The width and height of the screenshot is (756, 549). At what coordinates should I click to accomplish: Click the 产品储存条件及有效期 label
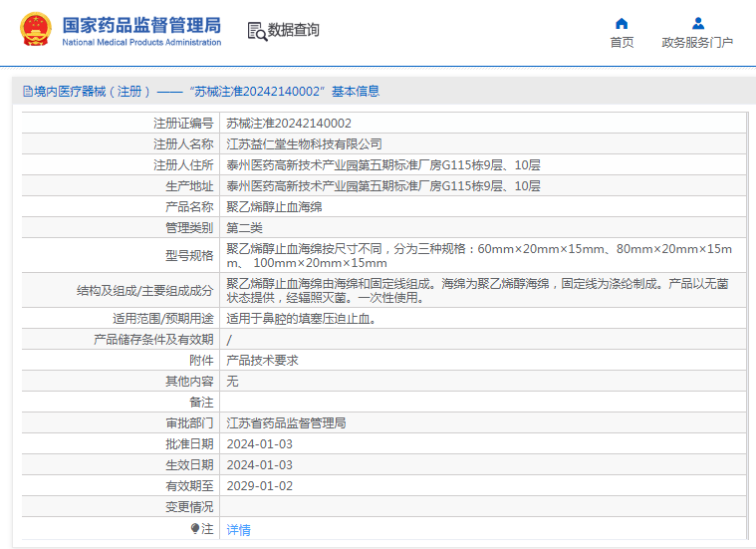[153, 339]
